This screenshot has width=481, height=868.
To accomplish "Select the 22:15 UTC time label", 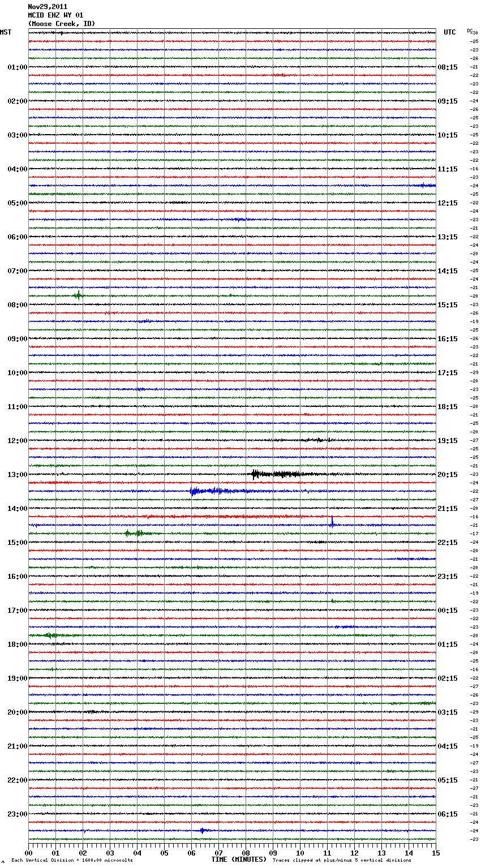I will (x=448, y=543).
